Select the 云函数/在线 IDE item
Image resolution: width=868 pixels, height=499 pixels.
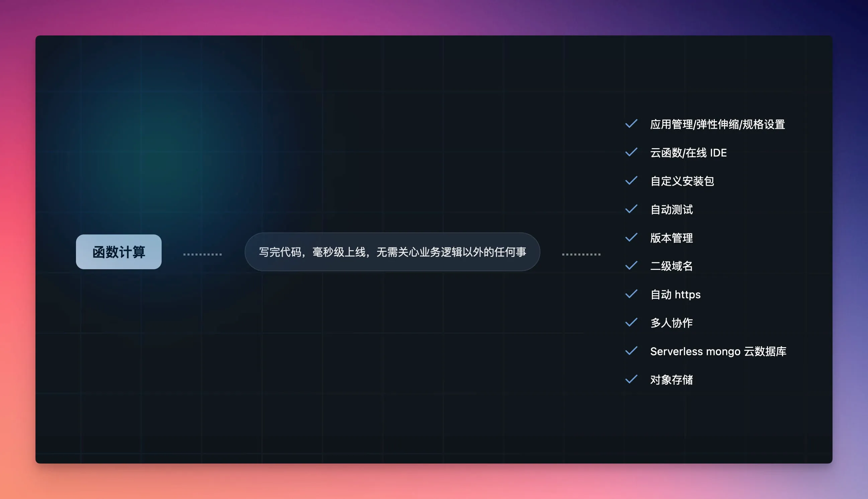click(x=688, y=153)
